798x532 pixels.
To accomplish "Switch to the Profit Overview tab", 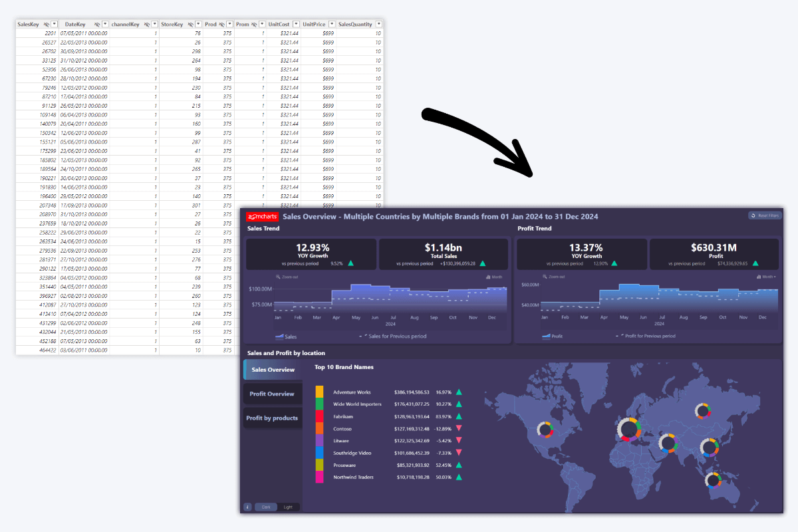I will pyautogui.click(x=272, y=394).
